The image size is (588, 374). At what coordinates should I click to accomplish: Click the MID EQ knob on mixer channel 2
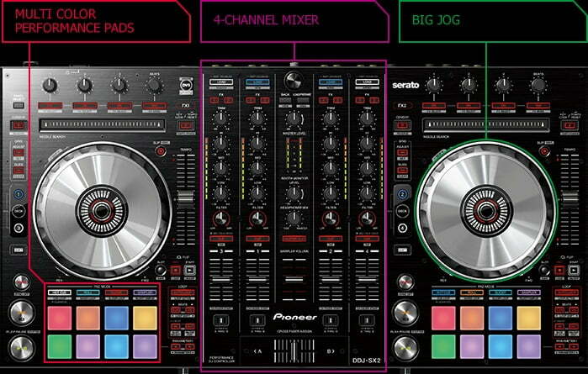coord(331,169)
